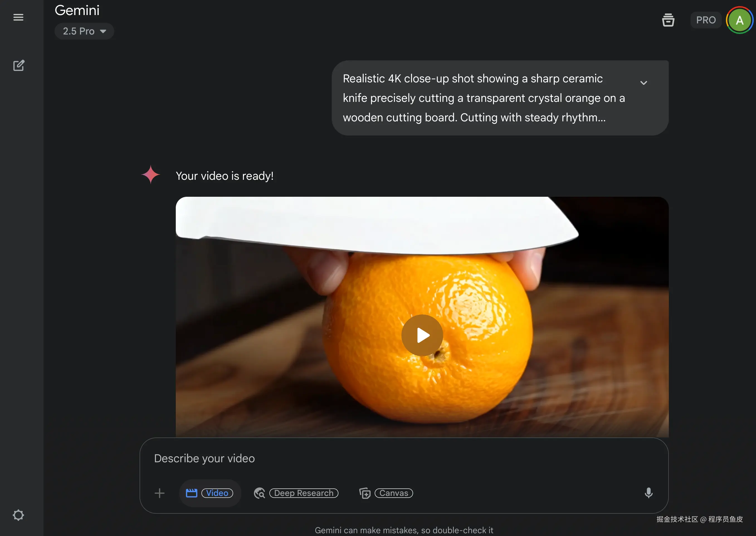
Task: Click the user prompt message bubble text
Action: (x=484, y=98)
